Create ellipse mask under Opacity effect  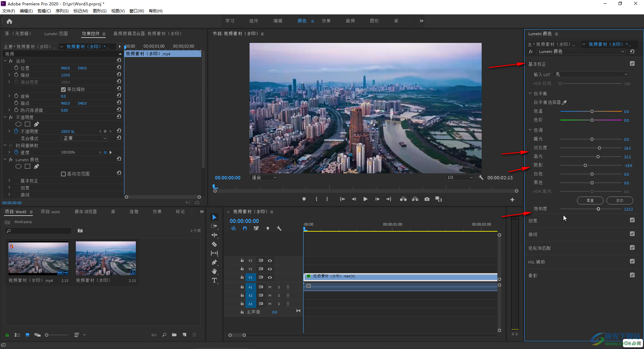[x=18, y=124]
